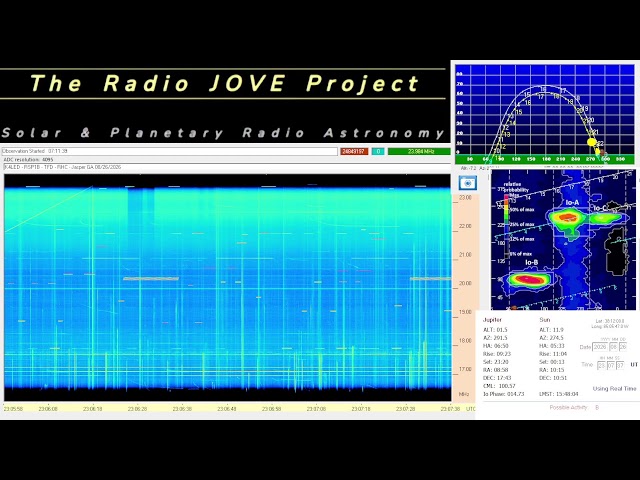Screen dimensions: 640x480
Task: Click the K4LED station description field
Action: pyautogui.click(x=227, y=167)
